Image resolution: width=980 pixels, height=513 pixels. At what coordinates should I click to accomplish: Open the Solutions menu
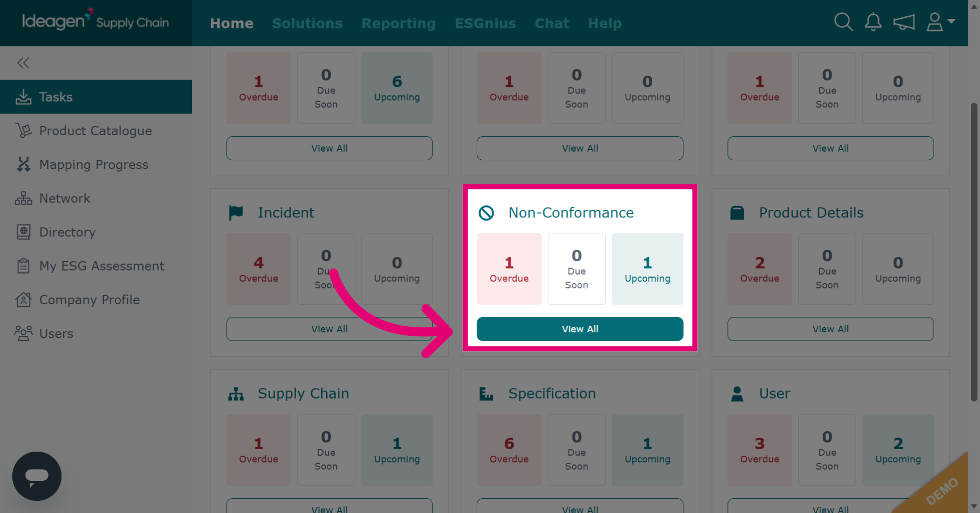pyautogui.click(x=307, y=23)
